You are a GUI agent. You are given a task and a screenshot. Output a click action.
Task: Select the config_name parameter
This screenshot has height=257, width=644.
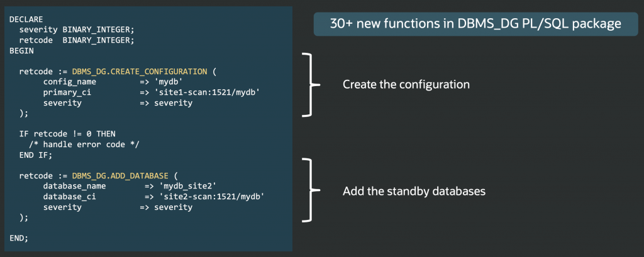pyautogui.click(x=69, y=82)
